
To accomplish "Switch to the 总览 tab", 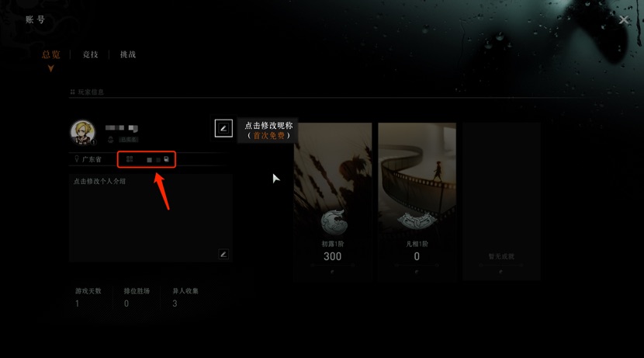I will coord(51,54).
